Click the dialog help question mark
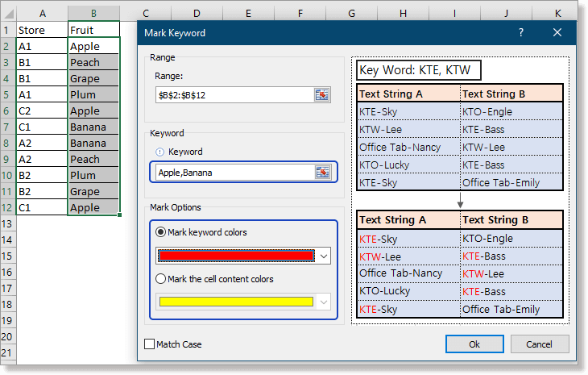 [x=521, y=32]
